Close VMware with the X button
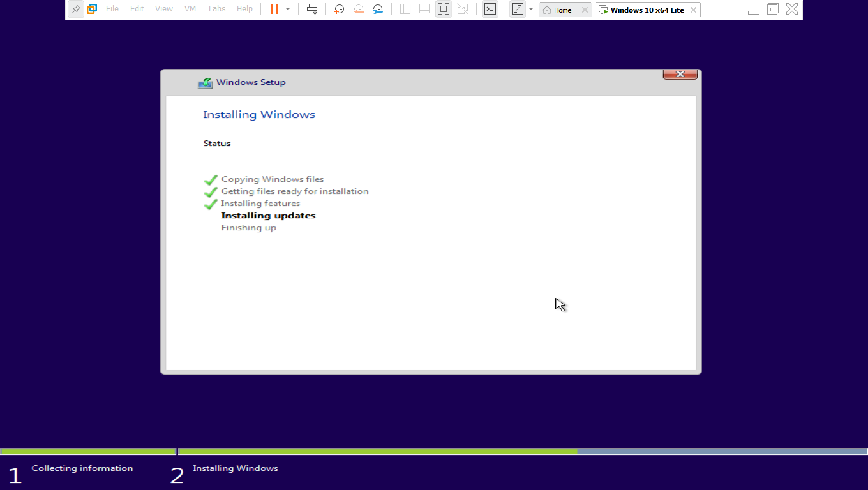 click(792, 9)
